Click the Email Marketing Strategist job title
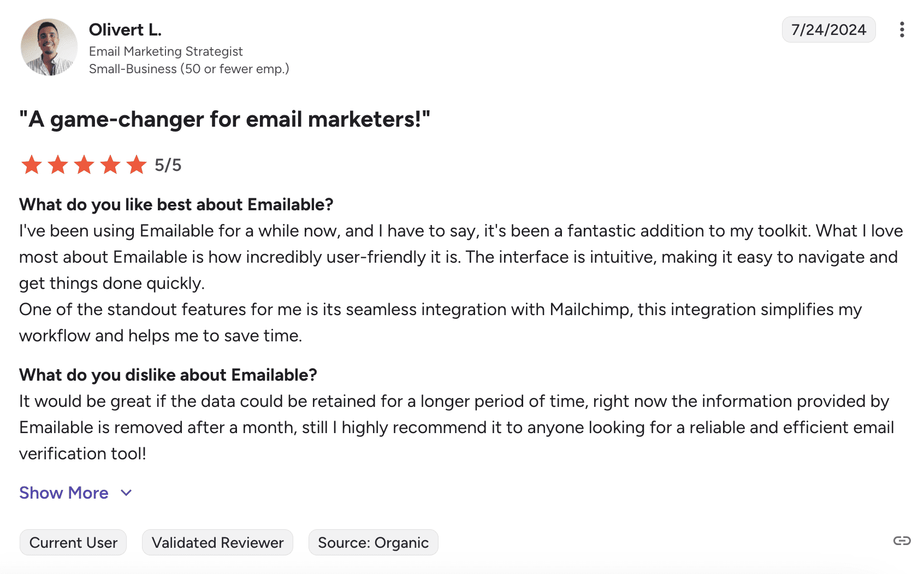924x574 pixels. (x=165, y=51)
